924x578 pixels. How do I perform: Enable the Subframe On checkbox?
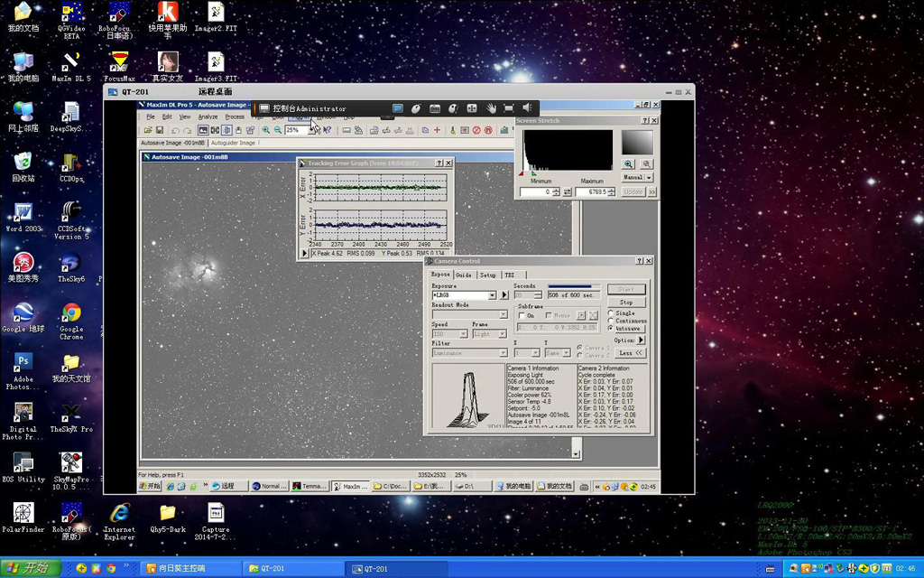522,315
